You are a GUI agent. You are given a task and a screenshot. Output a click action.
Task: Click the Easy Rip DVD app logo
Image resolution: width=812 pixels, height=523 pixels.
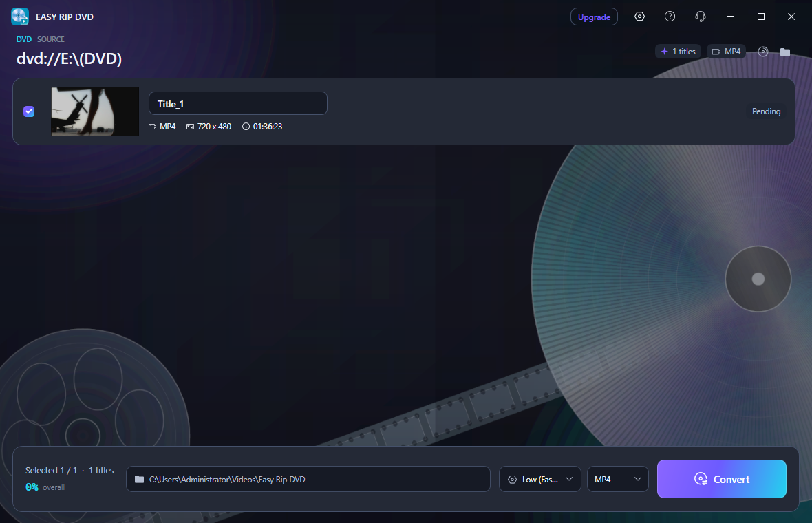click(20, 17)
